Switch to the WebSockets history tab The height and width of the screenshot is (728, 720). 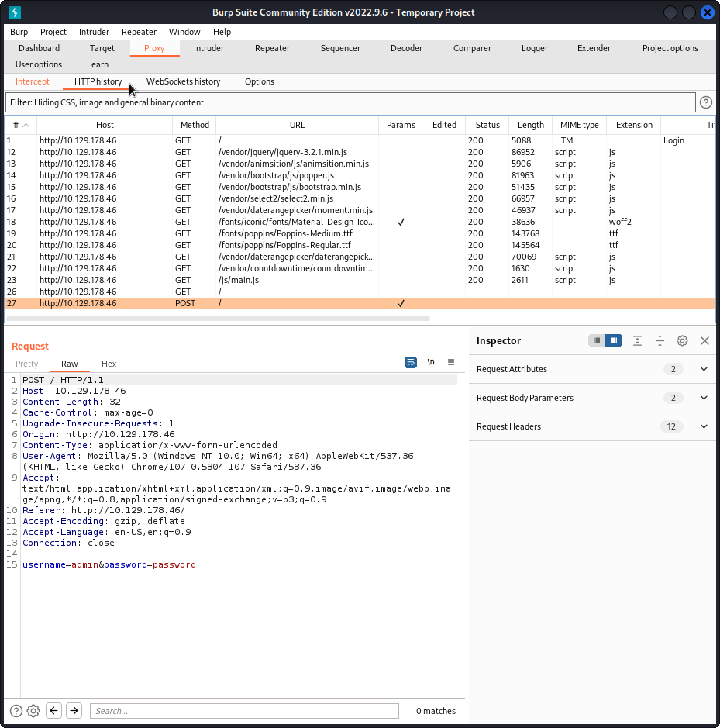(183, 81)
